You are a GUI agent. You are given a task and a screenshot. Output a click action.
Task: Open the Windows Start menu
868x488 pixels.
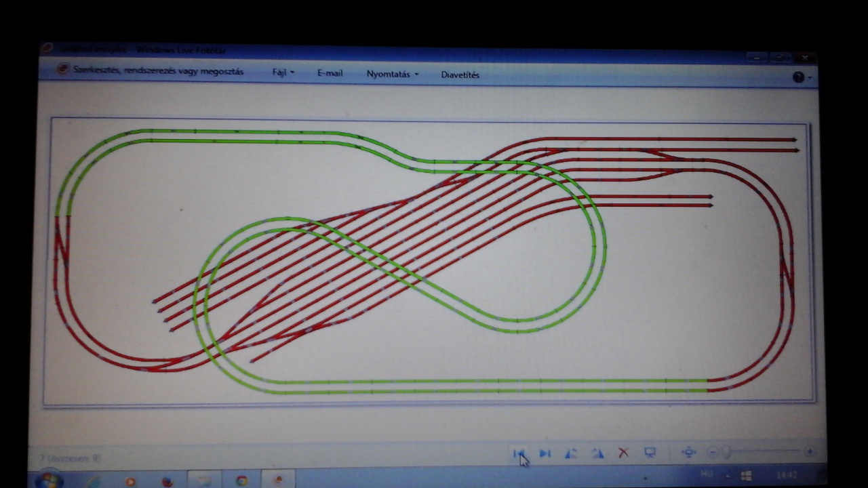[x=49, y=481]
